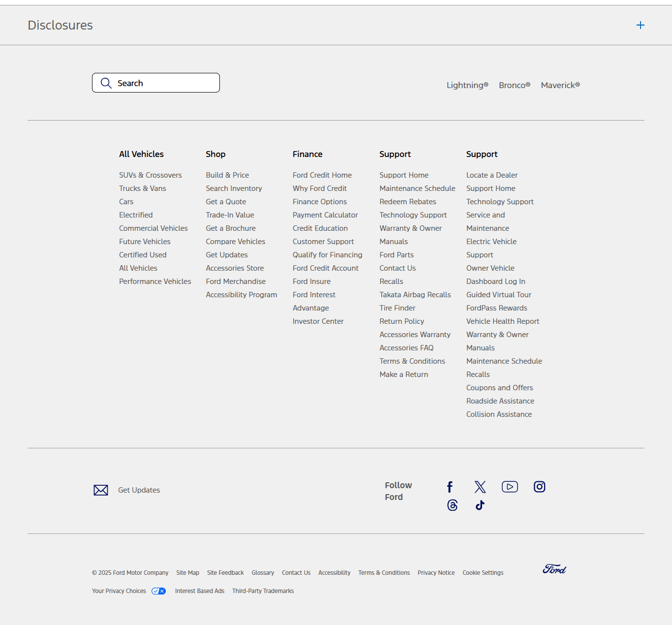This screenshot has height=625, width=672.
Task: Open Why Ford Credit
Action: (x=320, y=188)
